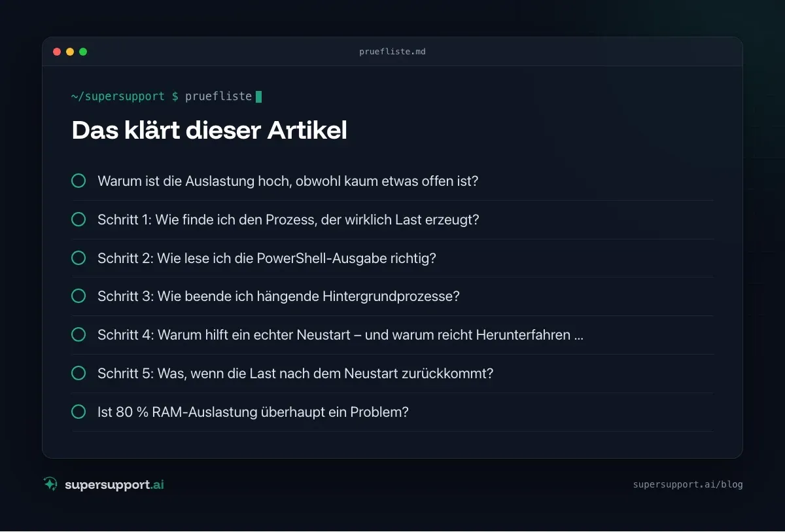785x532 pixels.
Task: Click the yellow minimize dot in the title bar
Action: click(70, 52)
